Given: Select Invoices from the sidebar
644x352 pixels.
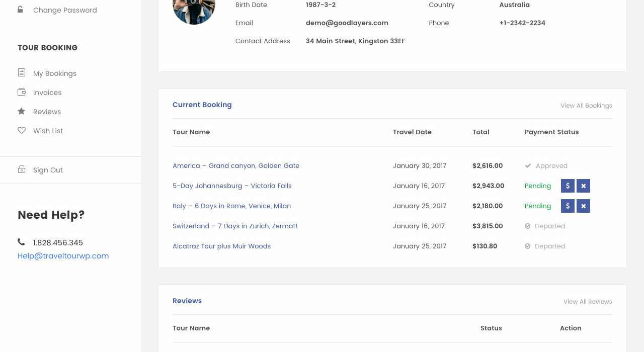Looking at the screenshot, I should click(x=47, y=93).
